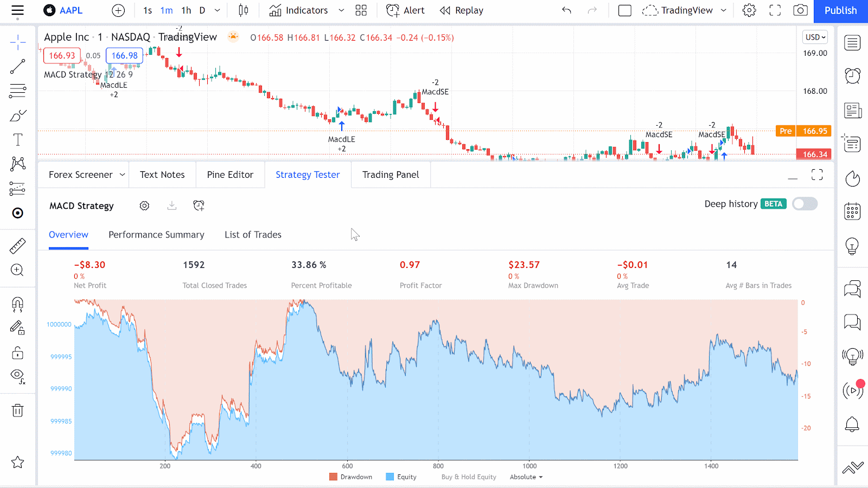Toggle the Deep history switch

click(805, 204)
